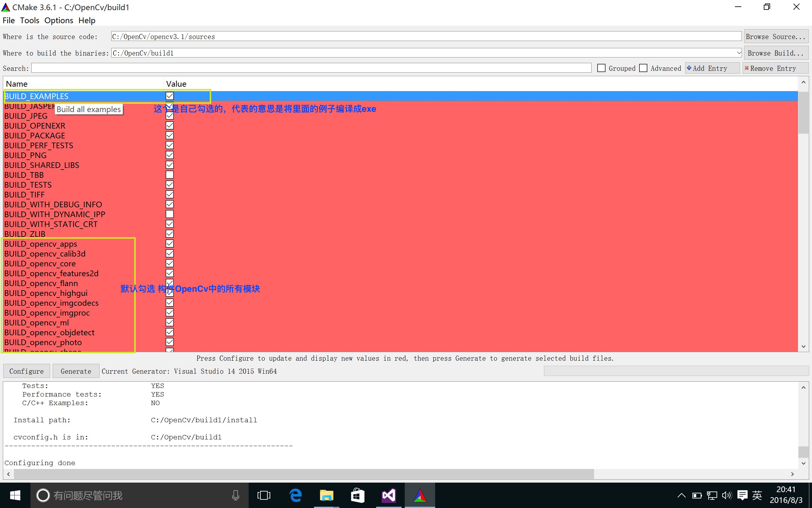This screenshot has height=508, width=812.
Task: Click the CMake logo in title bar
Action: pyautogui.click(x=6, y=7)
